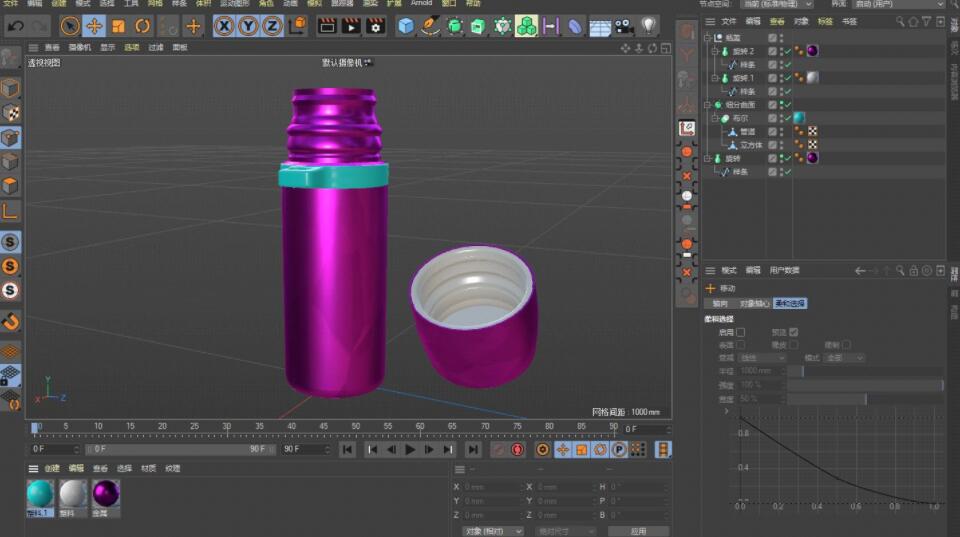Activate the Rotate tool
960x537 pixels.
[x=142, y=26]
